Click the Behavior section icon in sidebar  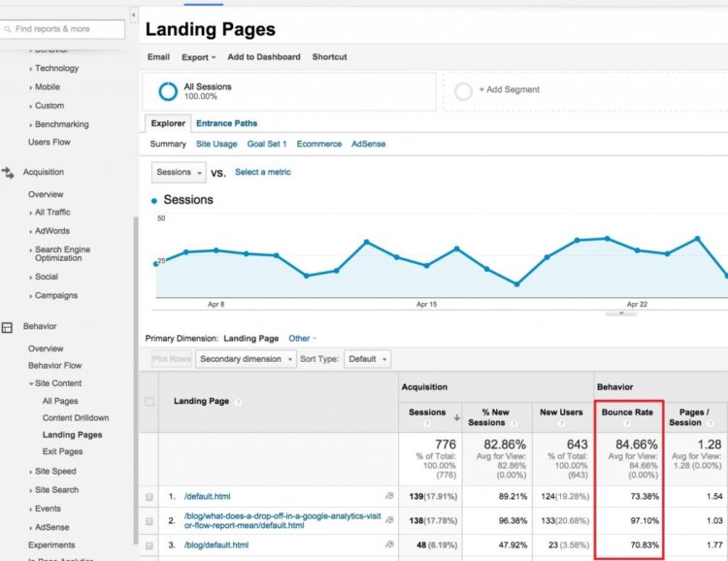8,327
